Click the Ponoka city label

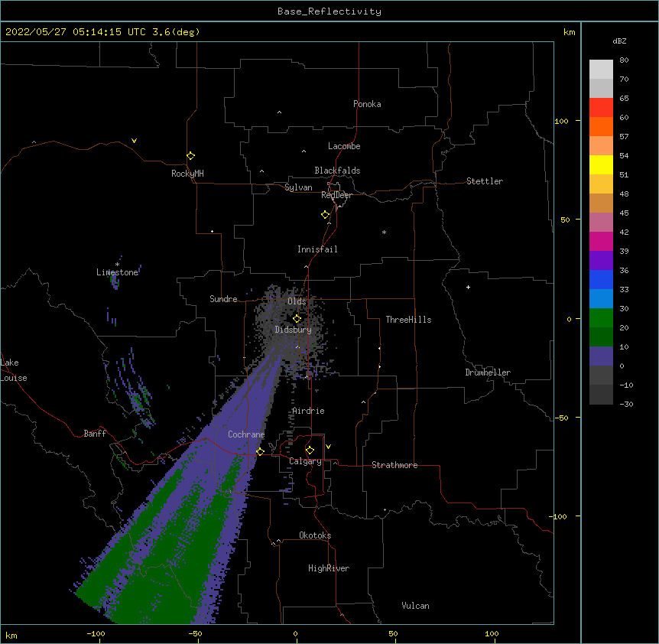[x=367, y=104]
